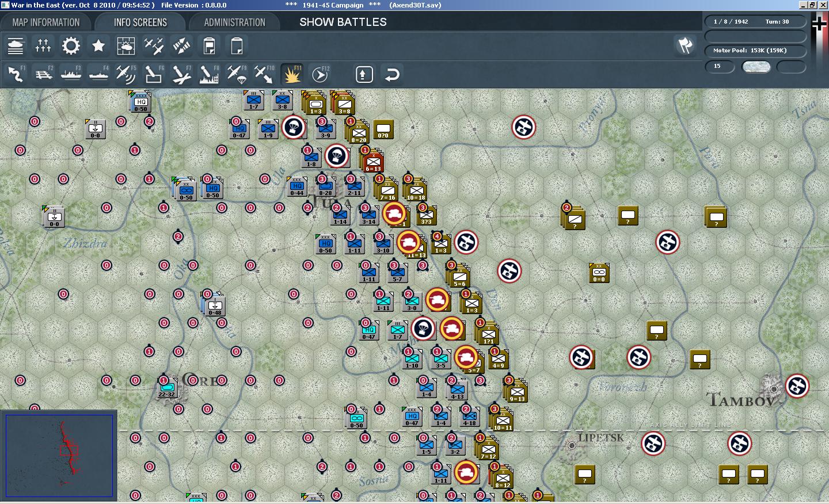Click the two white flags icon
This screenshot has width=829, height=504.
[685, 45]
